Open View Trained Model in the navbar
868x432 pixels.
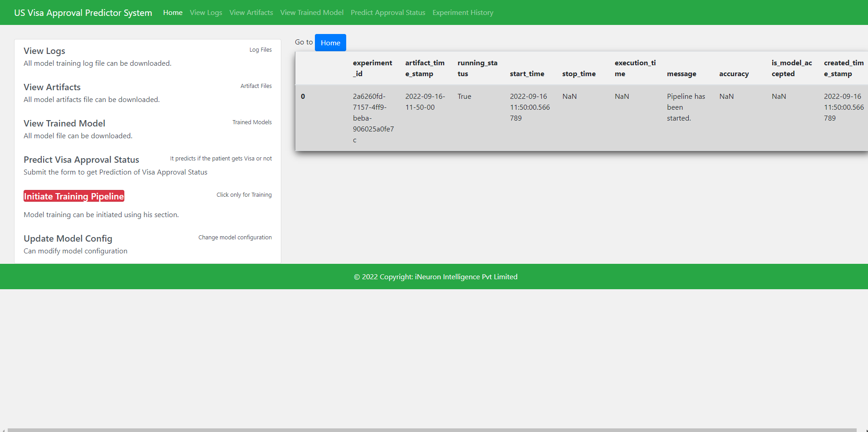[x=312, y=13]
